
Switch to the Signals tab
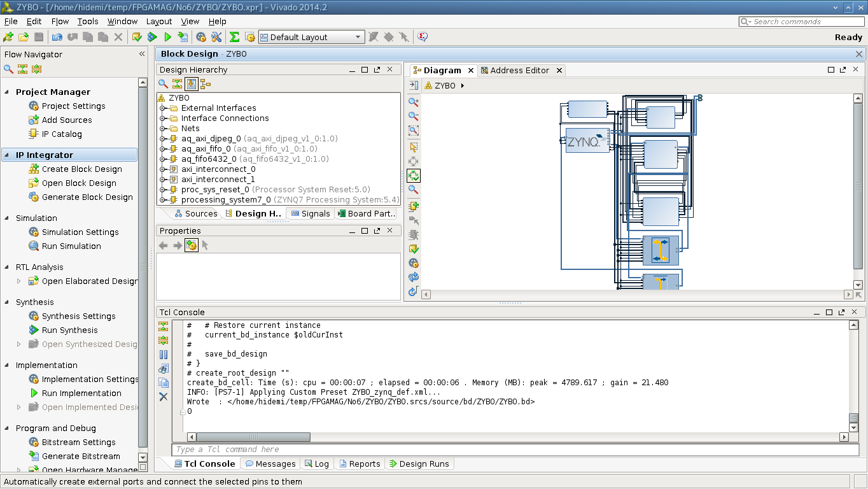point(311,213)
